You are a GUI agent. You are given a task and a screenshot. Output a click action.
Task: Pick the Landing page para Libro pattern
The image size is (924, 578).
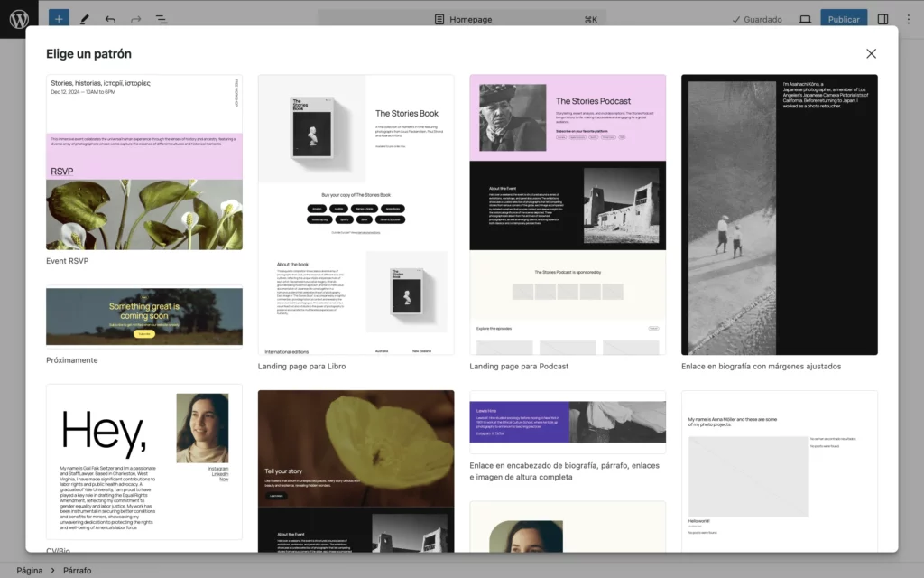coord(356,215)
